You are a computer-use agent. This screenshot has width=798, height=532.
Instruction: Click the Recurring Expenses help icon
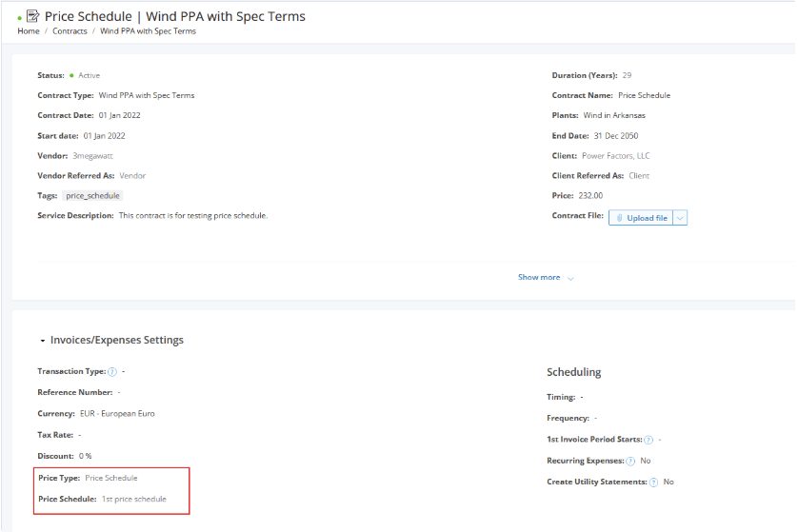pyautogui.click(x=630, y=461)
